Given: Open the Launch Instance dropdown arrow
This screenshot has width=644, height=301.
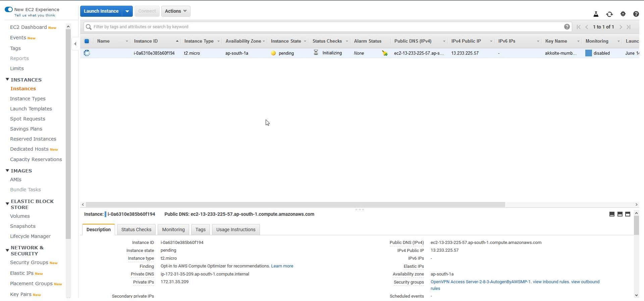Looking at the screenshot, I should 127,11.
